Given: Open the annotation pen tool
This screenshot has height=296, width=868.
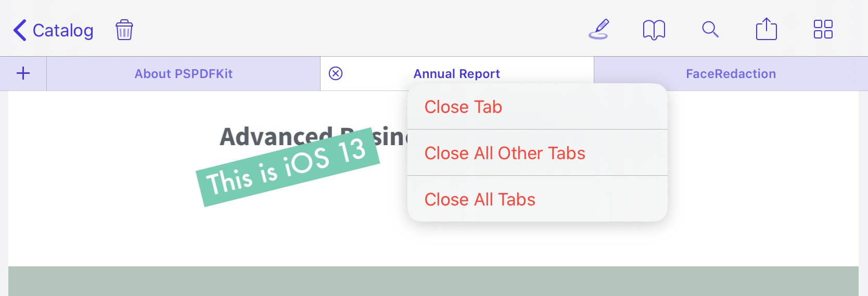Looking at the screenshot, I should (x=598, y=30).
